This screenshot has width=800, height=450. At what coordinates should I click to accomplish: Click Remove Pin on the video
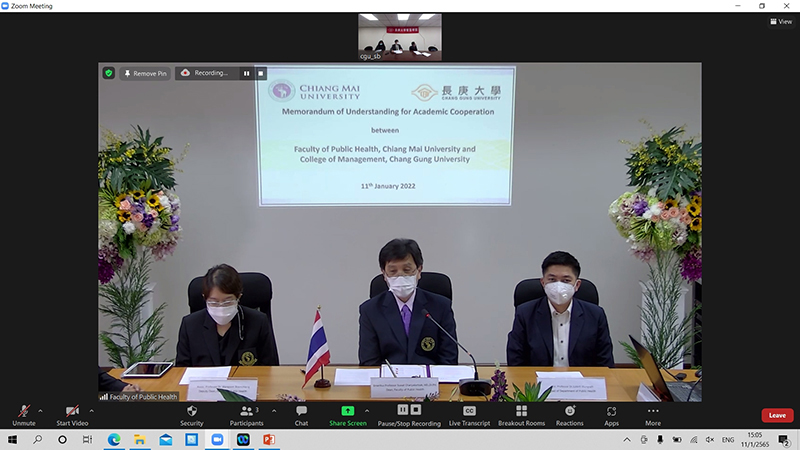click(145, 73)
